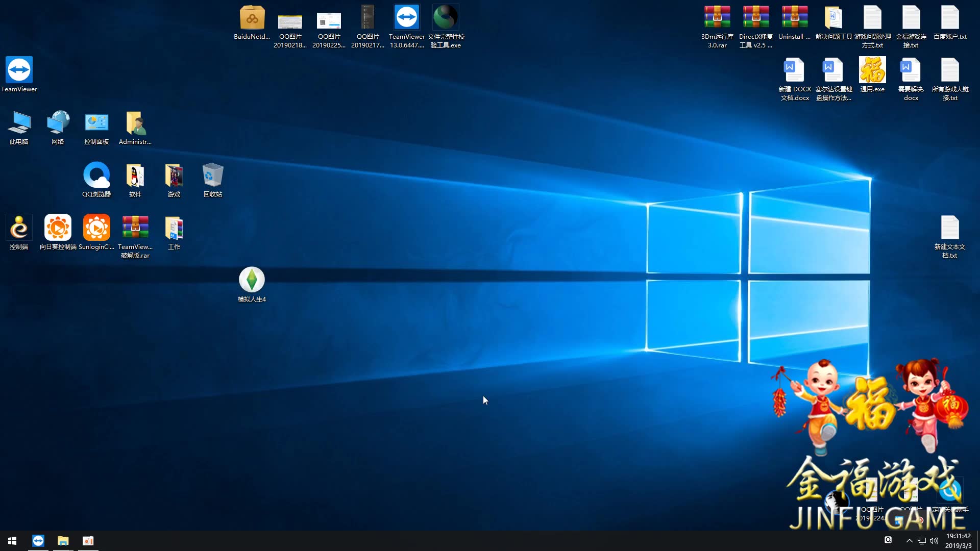980x551 pixels.
Task: Select the 百度账户.txt file
Action: [x=950, y=18]
